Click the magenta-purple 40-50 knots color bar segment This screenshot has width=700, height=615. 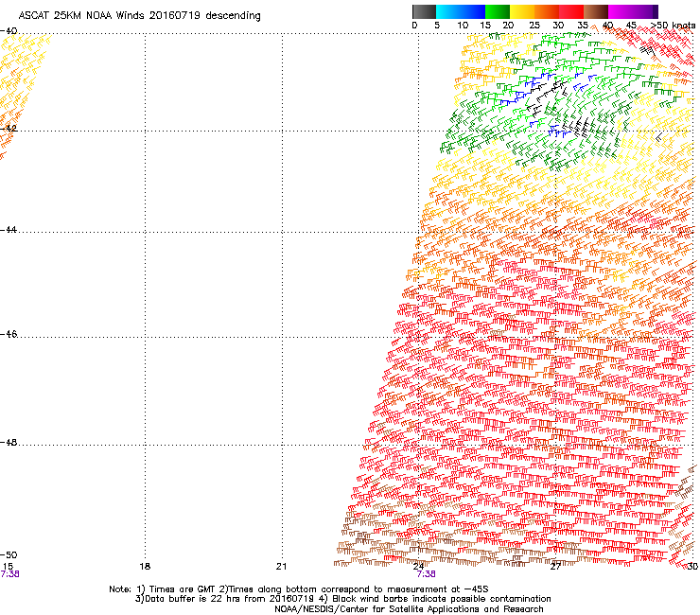click(x=633, y=11)
